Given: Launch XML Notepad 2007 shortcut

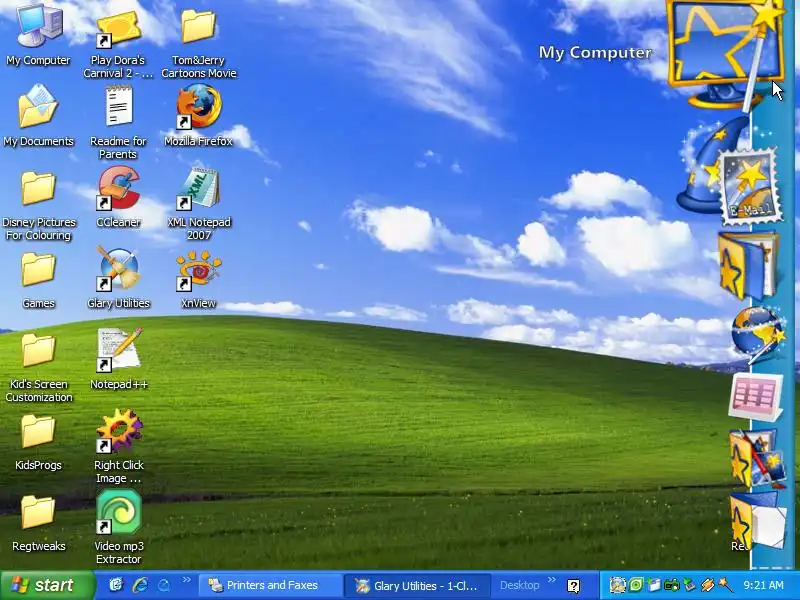Looking at the screenshot, I should [x=198, y=204].
